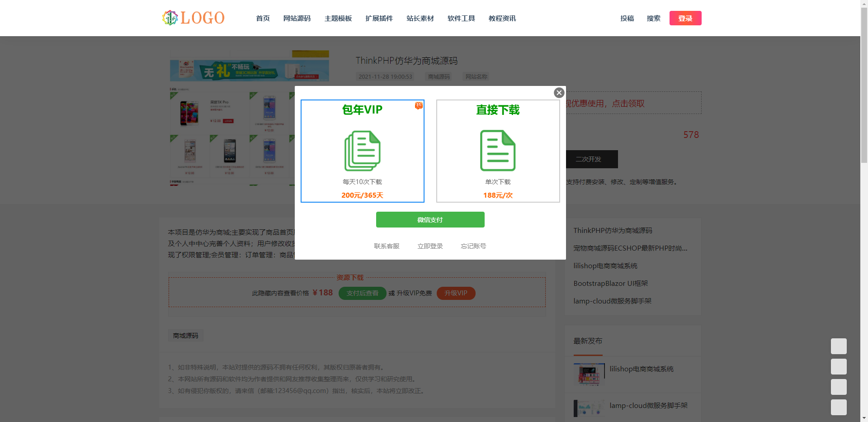Open 主题模板 navigation item
Image resolution: width=868 pixels, height=422 pixels.
[x=338, y=18]
